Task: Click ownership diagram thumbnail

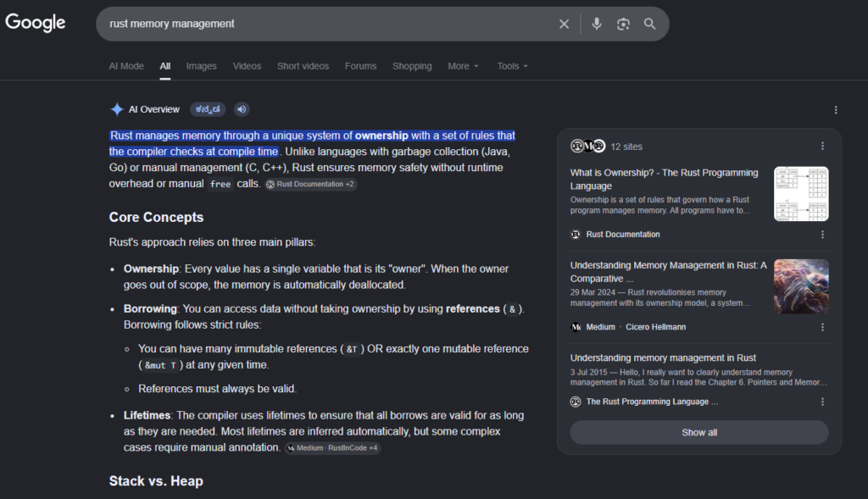Action: 801,194
